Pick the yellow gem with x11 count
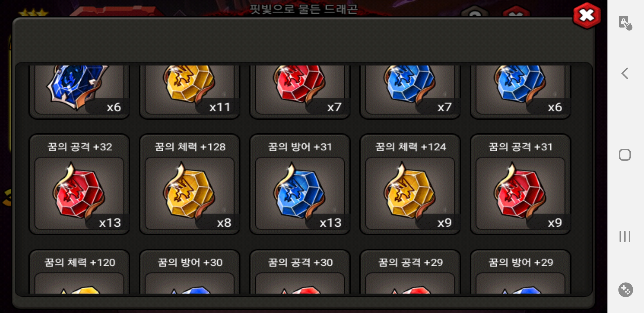This screenshot has width=644, height=313. [x=189, y=92]
